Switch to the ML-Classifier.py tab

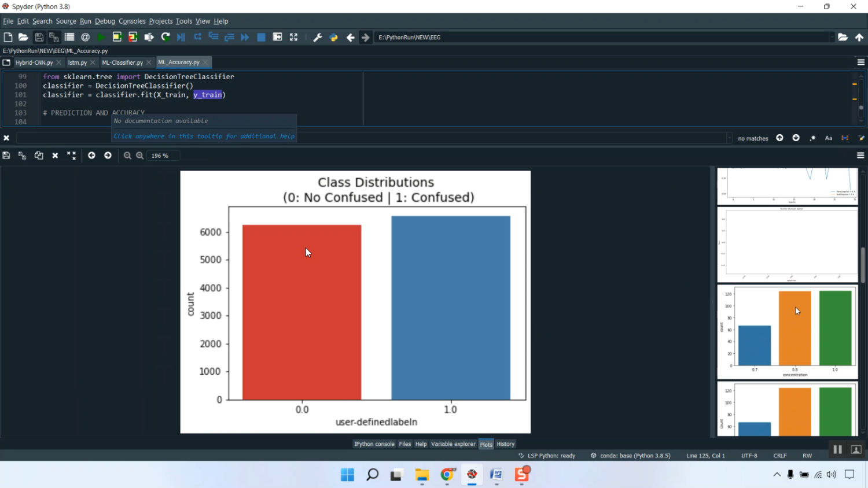[122, 62]
